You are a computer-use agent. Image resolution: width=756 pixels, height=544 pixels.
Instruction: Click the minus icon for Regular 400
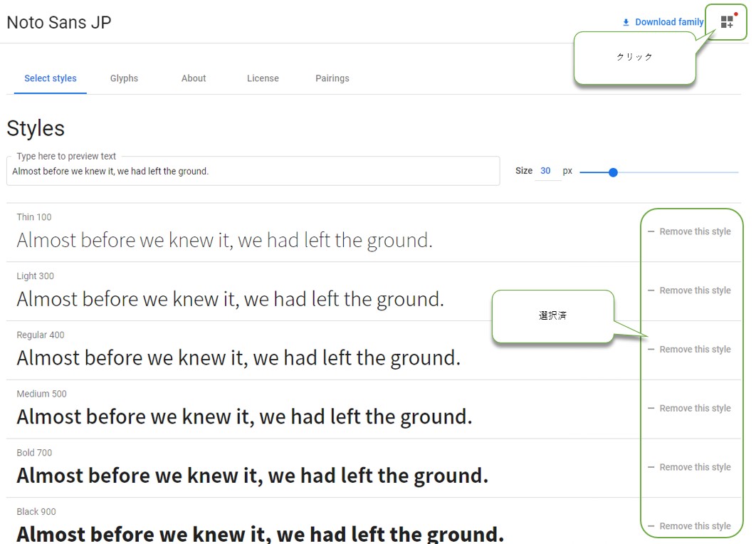point(651,349)
